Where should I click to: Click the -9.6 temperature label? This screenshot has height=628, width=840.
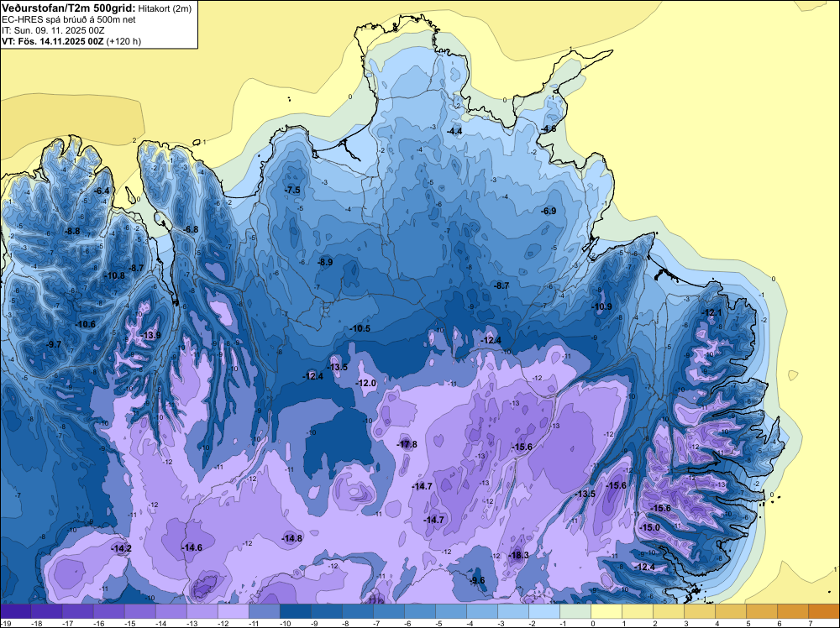click(x=477, y=580)
